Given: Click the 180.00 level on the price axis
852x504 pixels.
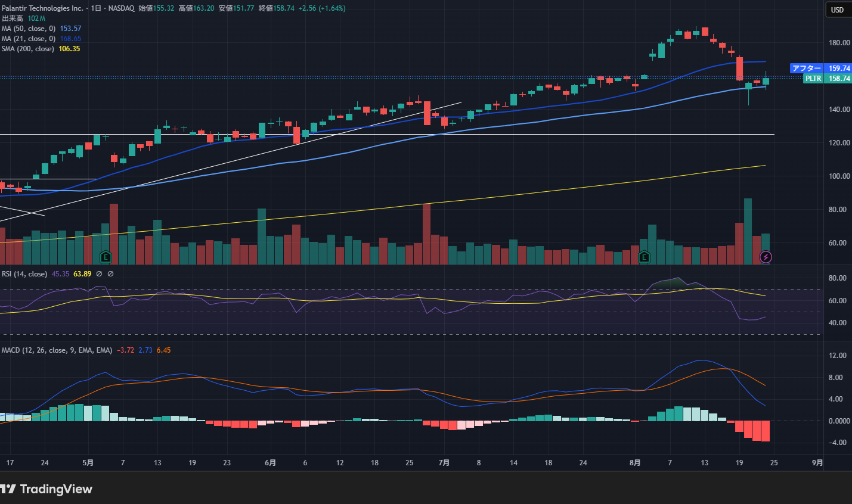Looking at the screenshot, I should 839,43.
